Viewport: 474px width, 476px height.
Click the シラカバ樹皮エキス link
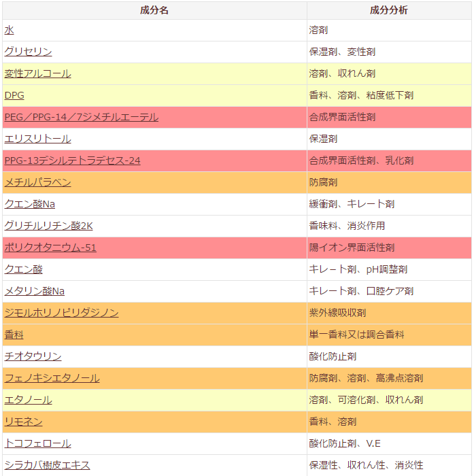pos(47,465)
